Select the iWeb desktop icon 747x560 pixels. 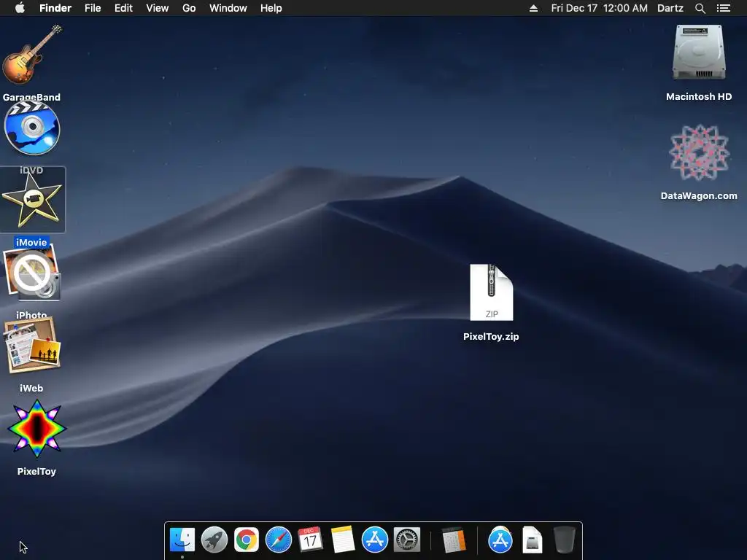(x=32, y=346)
